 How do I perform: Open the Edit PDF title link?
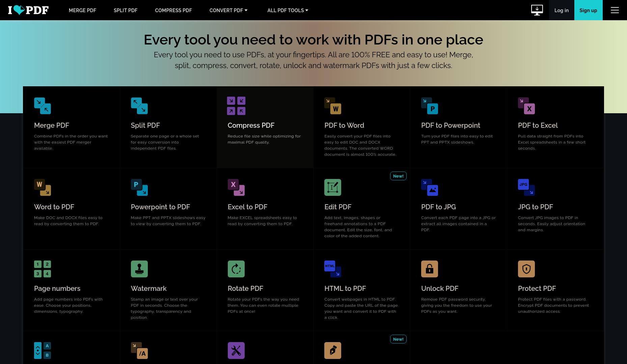click(x=338, y=207)
